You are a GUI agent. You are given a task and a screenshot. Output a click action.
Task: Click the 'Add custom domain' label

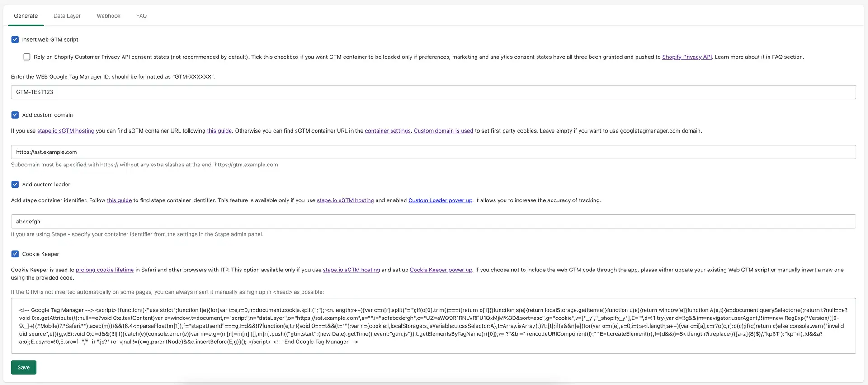(x=47, y=115)
